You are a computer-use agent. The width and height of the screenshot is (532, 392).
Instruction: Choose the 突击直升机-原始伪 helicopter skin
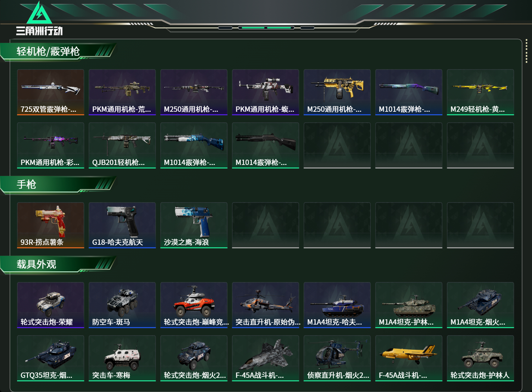(x=266, y=305)
